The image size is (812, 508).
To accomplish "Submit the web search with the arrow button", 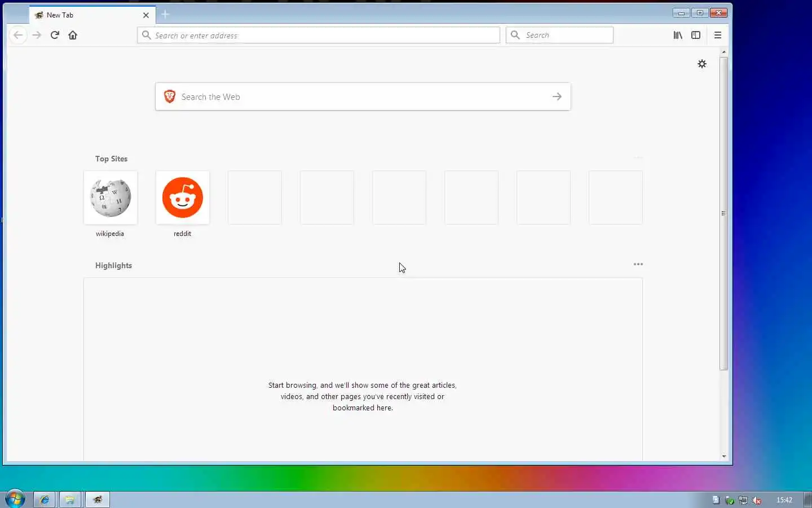I will (x=557, y=97).
